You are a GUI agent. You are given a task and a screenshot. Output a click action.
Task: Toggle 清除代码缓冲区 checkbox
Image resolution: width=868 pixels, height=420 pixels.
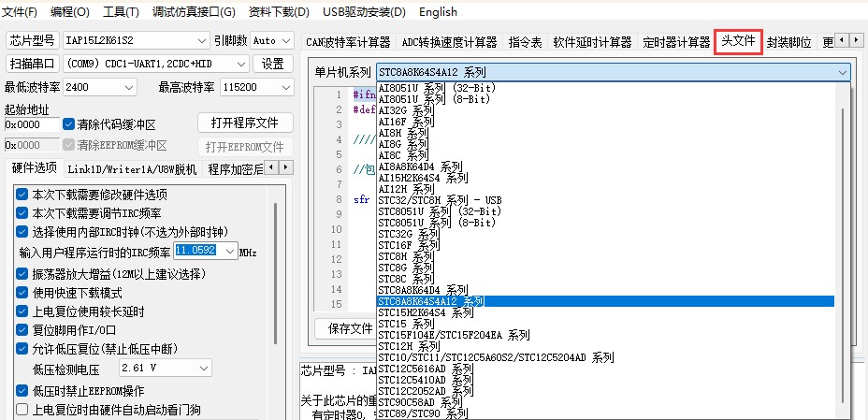pyautogui.click(x=68, y=124)
